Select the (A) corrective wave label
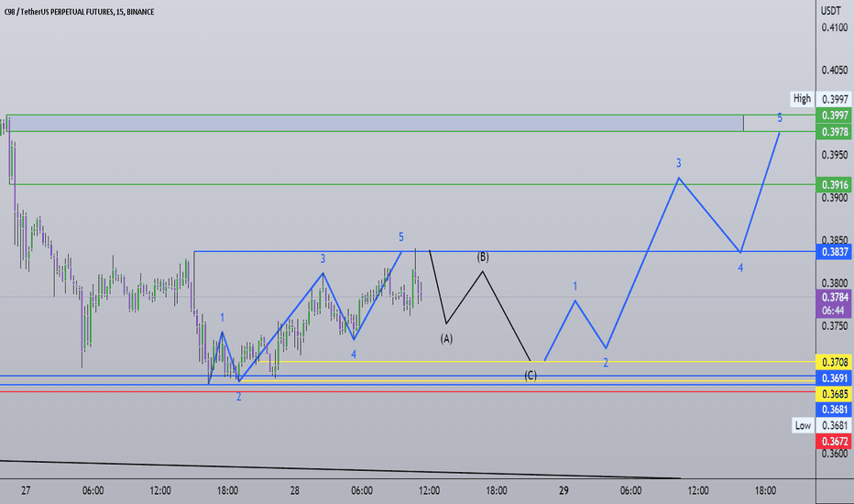 (x=446, y=339)
